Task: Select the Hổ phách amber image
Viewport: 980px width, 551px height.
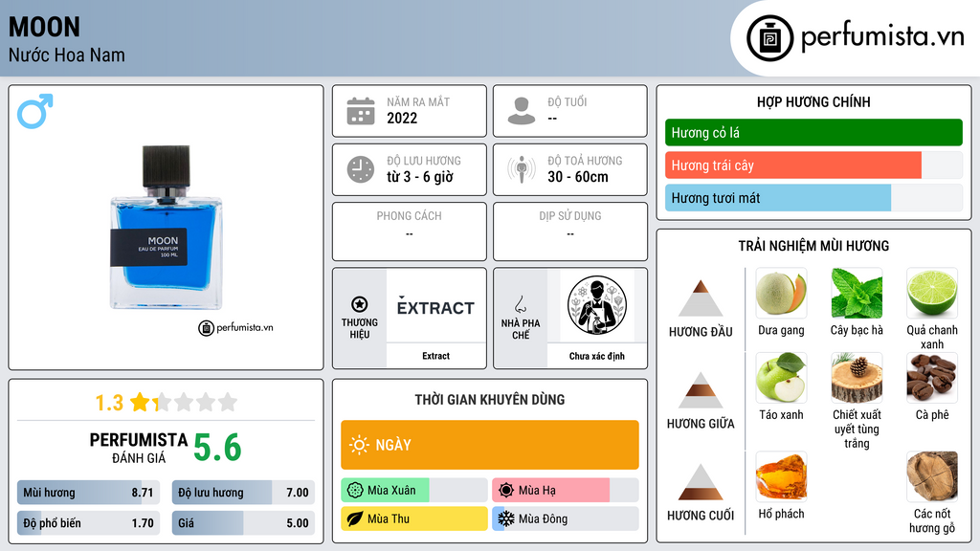Action: coord(781,476)
